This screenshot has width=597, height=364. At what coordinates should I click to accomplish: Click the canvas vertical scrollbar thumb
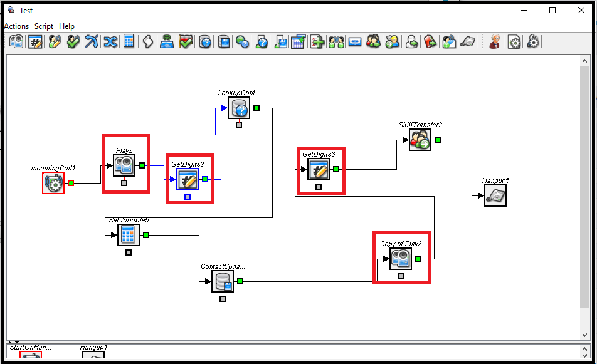click(585, 187)
